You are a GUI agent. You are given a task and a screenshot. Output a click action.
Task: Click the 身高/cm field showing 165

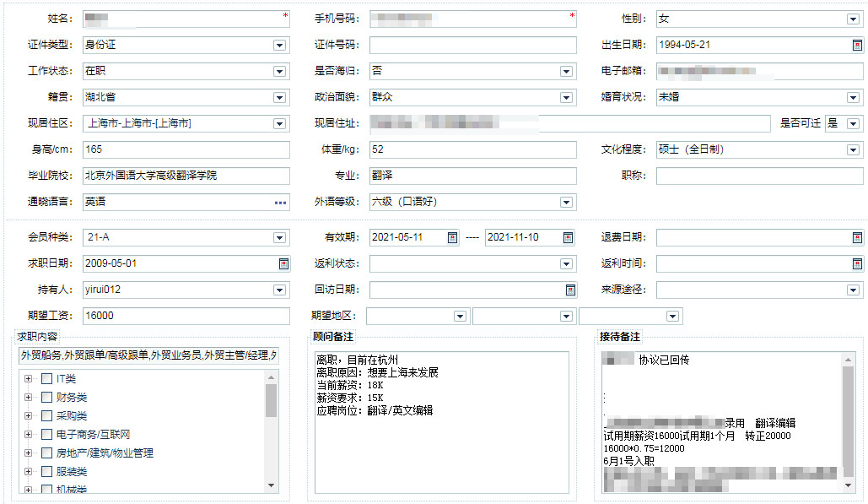(186, 149)
